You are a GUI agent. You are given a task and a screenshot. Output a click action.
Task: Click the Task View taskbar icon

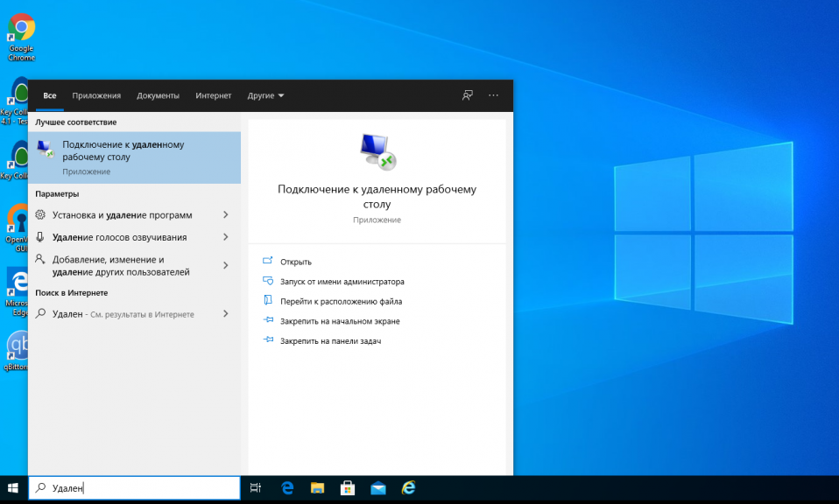tap(256, 488)
